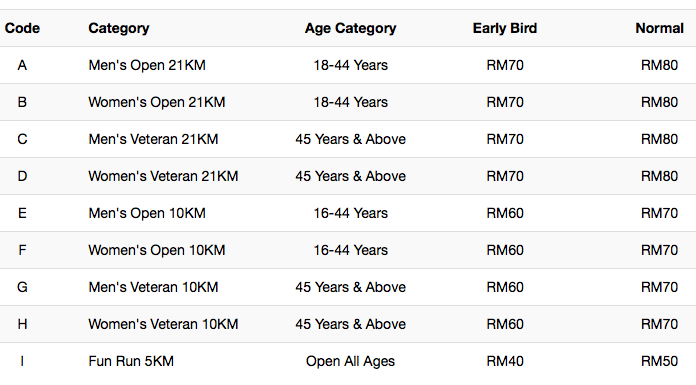
Task: Click the Category column header
Action: coord(119,29)
